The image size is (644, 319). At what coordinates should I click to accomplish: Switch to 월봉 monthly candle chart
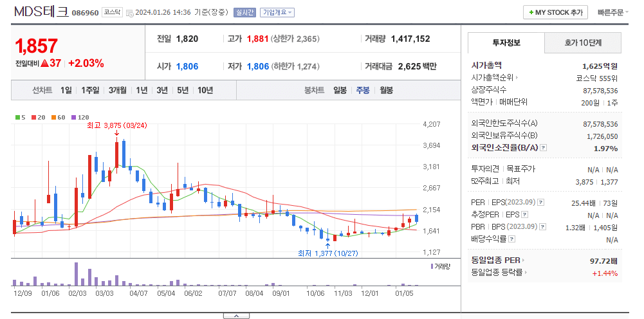(x=386, y=90)
